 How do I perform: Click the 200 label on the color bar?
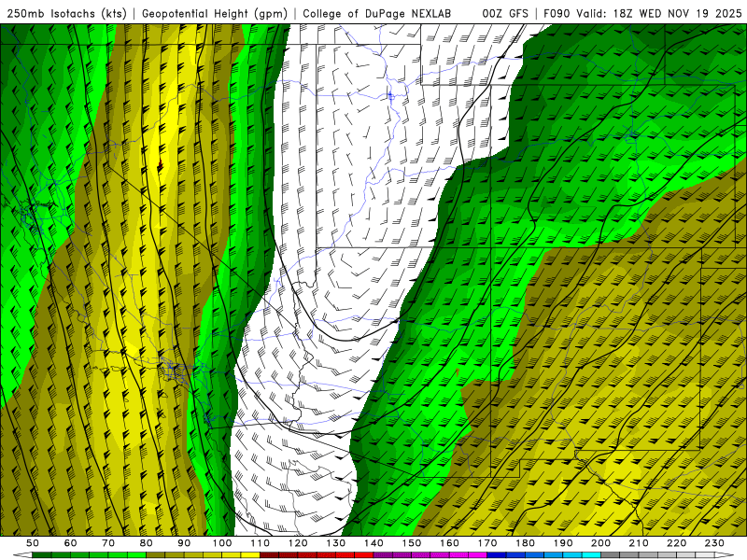tap(600, 543)
